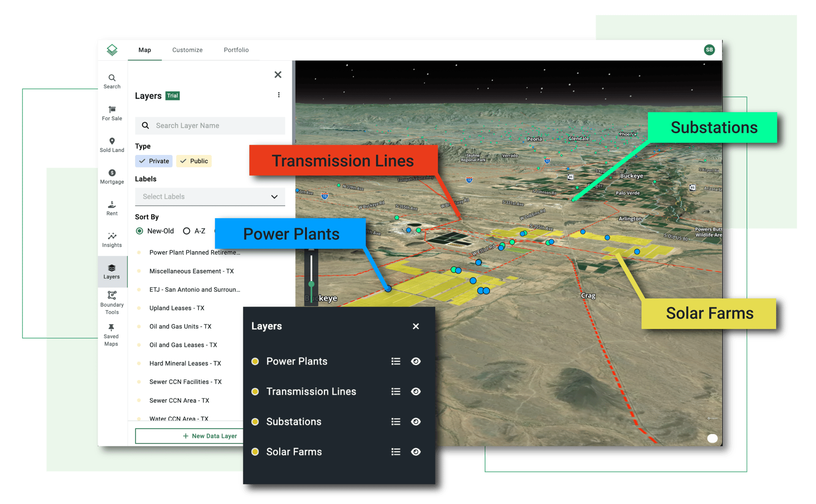Screen dimensions: 816x504
Task: Switch to the Customize tab
Action: (187, 50)
